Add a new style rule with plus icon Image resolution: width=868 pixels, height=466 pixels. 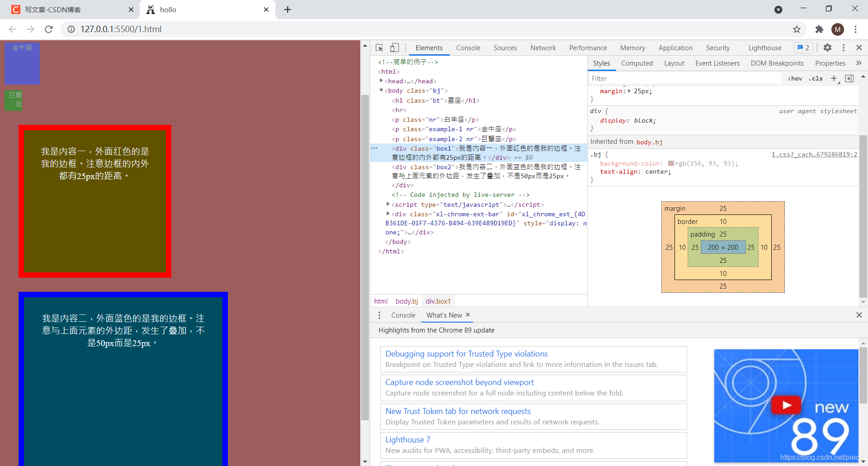[834, 78]
